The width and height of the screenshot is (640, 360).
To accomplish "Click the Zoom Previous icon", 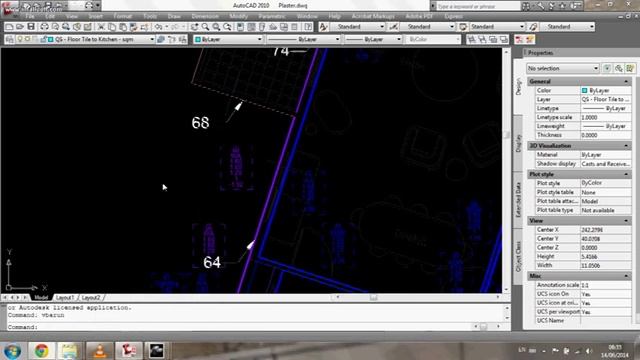I will point(227,27).
